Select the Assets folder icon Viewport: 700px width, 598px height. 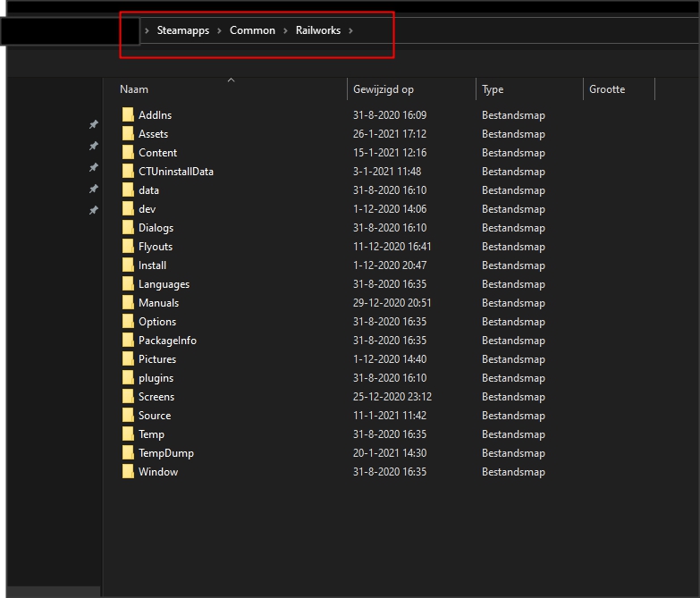(128, 134)
